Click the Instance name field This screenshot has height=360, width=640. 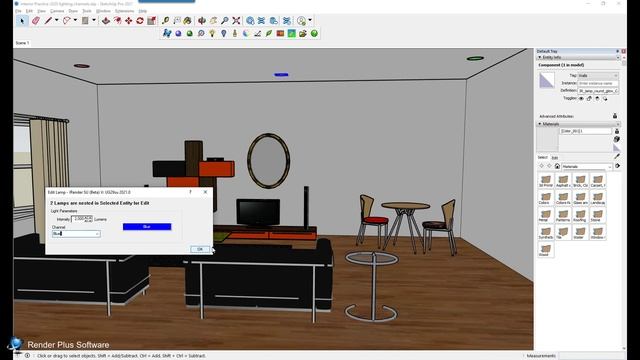(598, 83)
